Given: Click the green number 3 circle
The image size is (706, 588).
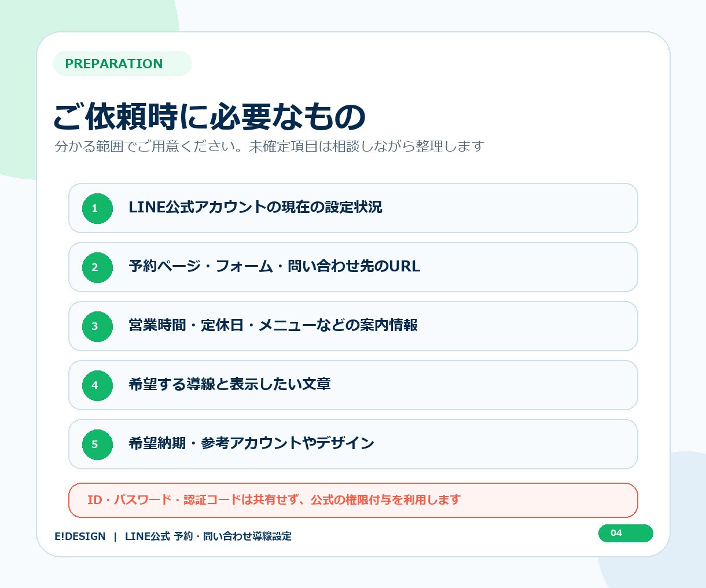Looking at the screenshot, I should (97, 326).
